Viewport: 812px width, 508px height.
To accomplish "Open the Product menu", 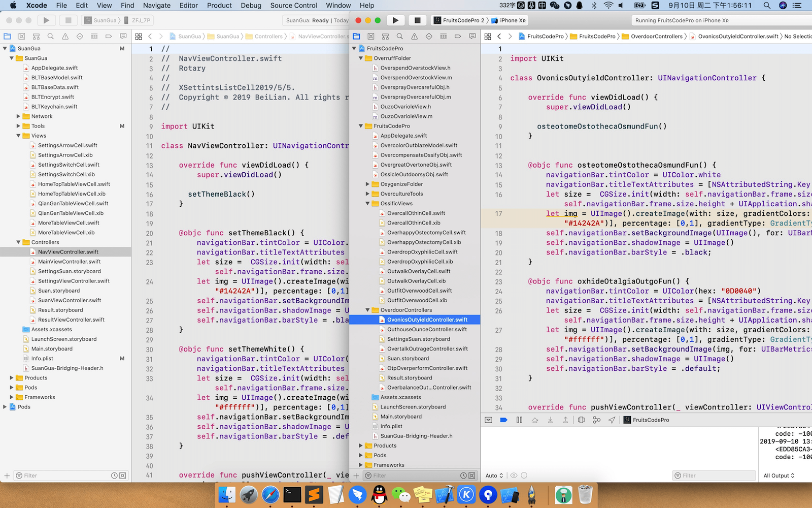I will tap(219, 5).
